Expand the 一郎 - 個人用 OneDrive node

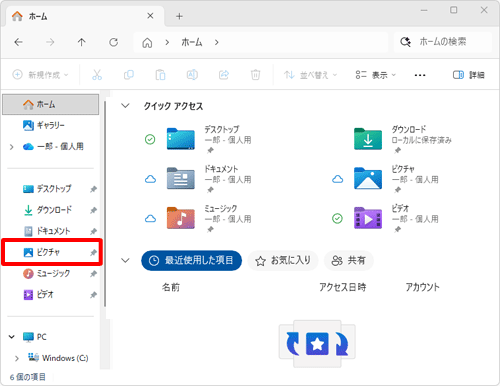click(x=12, y=147)
